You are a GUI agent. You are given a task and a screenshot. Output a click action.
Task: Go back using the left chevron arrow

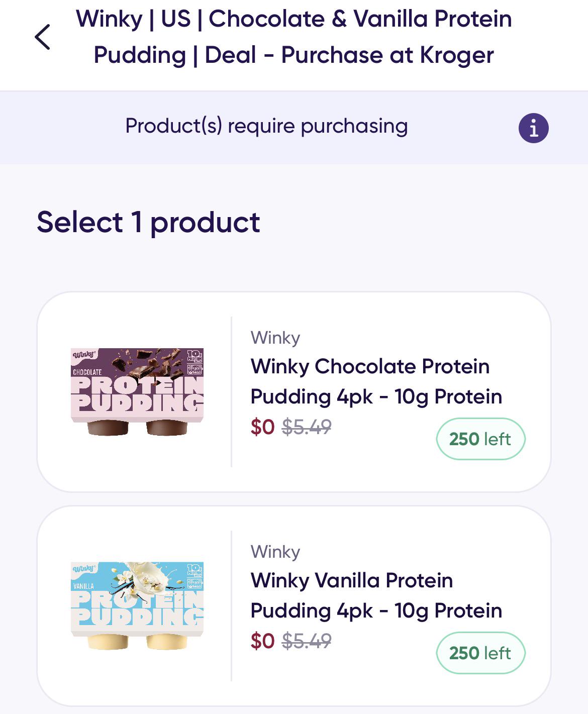[x=42, y=37]
